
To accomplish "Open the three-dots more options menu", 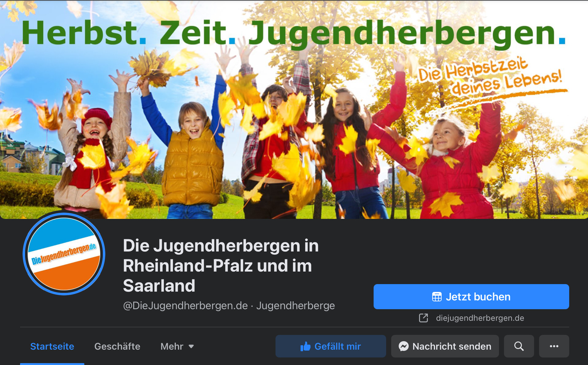I will [554, 346].
